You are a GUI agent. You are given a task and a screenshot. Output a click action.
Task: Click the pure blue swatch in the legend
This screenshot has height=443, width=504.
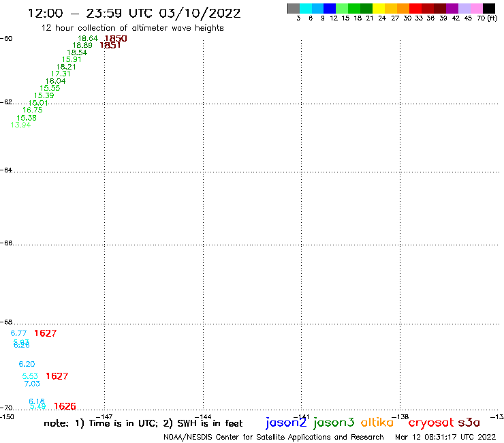[x=330, y=8]
